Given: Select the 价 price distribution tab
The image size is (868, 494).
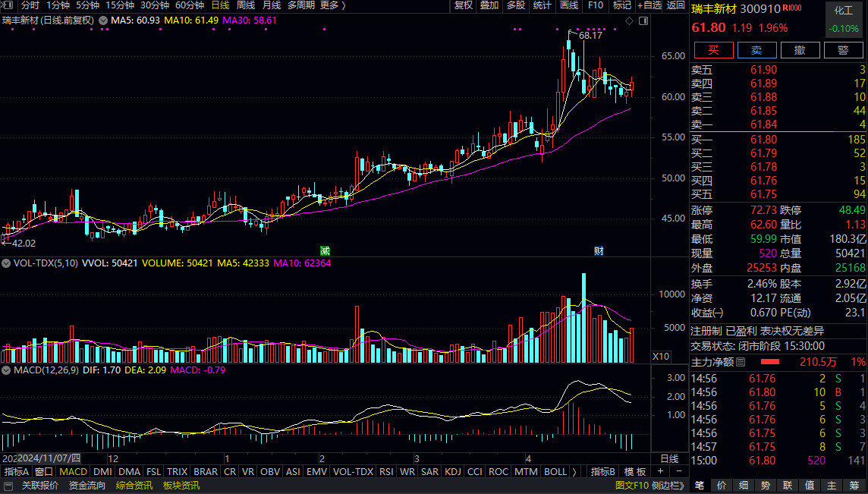Looking at the screenshot, I should pos(721,486).
